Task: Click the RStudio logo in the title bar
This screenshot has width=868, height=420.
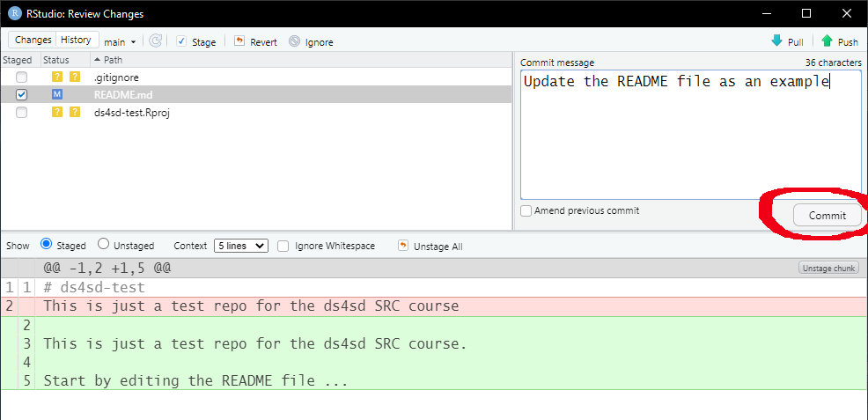Action: pos(15,13)
